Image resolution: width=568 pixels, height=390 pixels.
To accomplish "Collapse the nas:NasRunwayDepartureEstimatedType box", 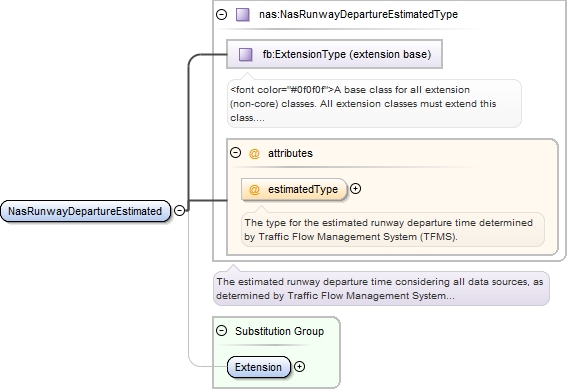I will 221,14.
